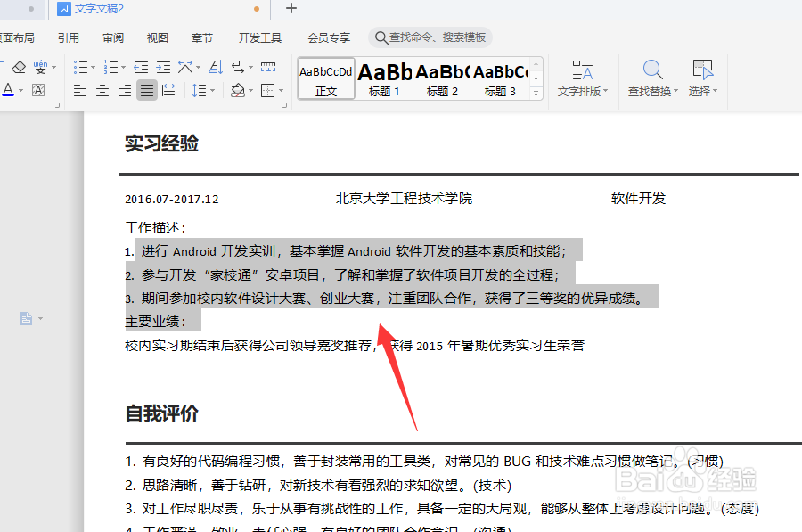Click the 查找替换 magnifier icon
The image size is (802, 532).
tap(652, 70)
